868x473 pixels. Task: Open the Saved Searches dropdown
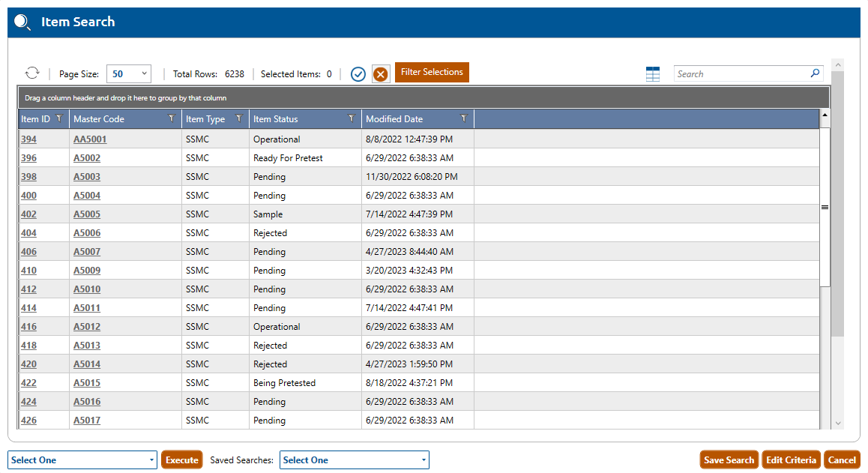click(x=354, y=460)
